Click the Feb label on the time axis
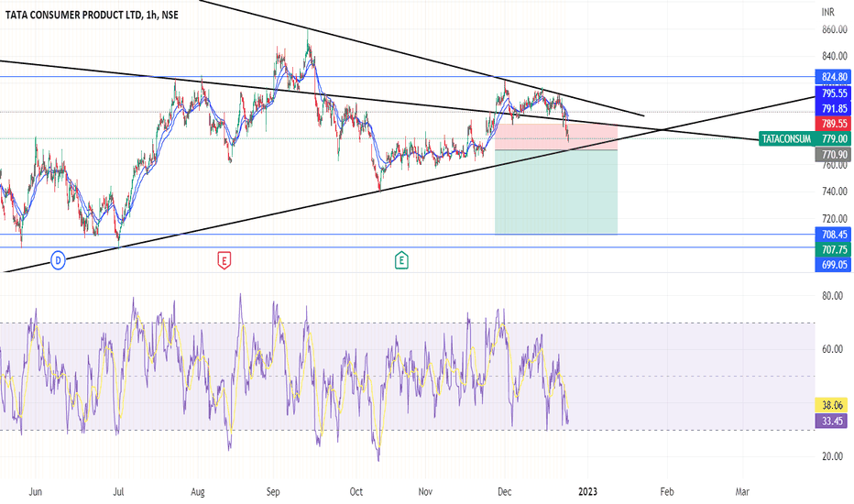Viewport: 854px width, 504px height. tap(667, 491)
